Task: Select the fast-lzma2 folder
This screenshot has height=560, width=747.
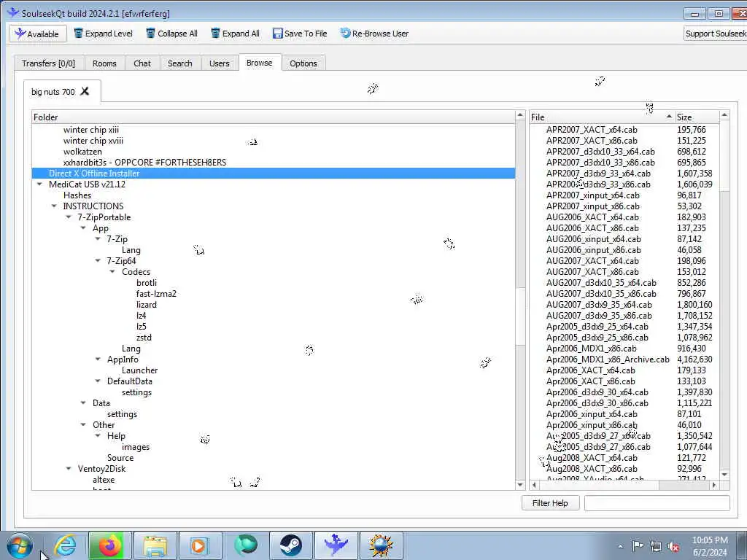Action: (156, 294)
